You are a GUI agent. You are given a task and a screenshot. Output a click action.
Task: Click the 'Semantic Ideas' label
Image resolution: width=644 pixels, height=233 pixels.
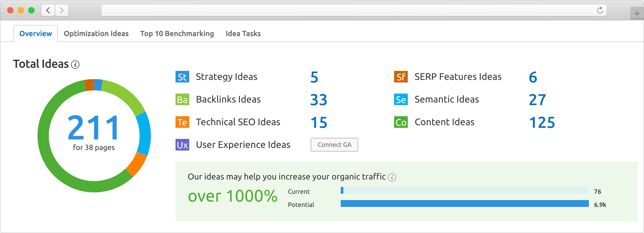[x=447, y=99]
